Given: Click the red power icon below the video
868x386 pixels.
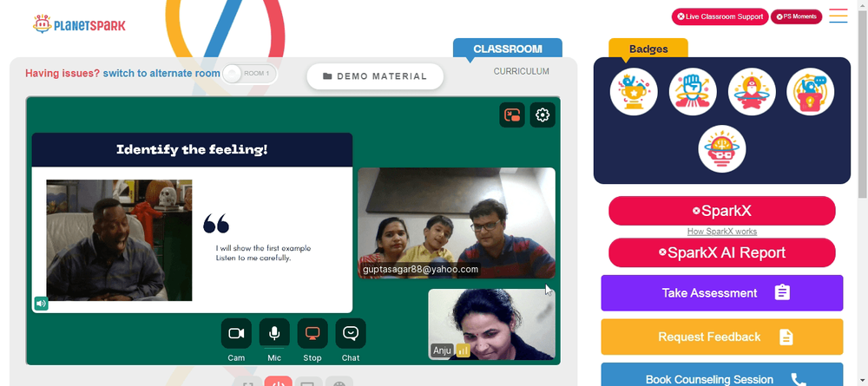Looking at the screenshot, I should pos(278,382).
